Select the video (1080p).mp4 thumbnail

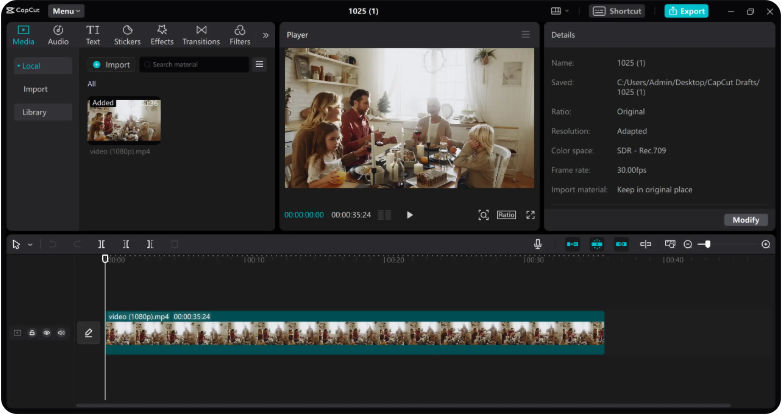(x=124, y=121)
